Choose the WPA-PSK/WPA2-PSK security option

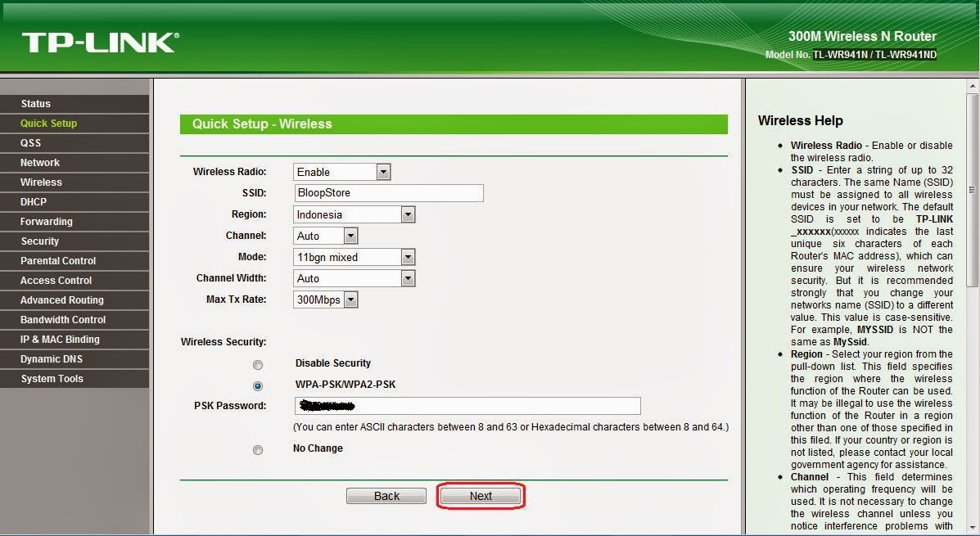tap(258, 385)
